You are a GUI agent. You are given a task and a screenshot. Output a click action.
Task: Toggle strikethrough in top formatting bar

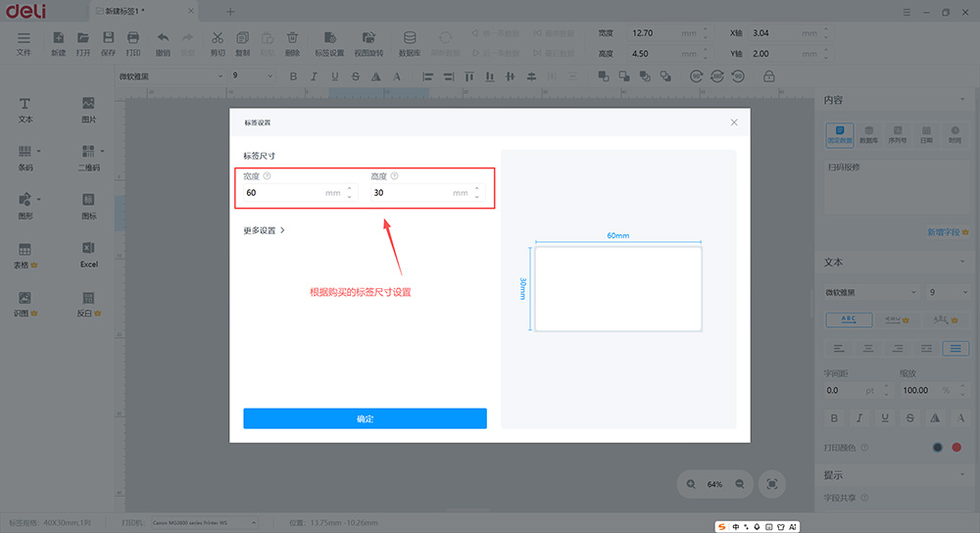(355, 76)
